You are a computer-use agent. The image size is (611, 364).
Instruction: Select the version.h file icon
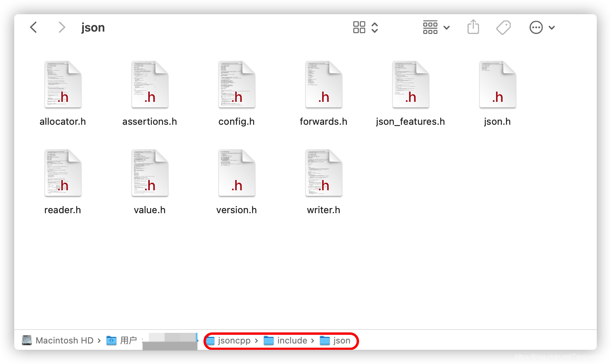[237, 173]
